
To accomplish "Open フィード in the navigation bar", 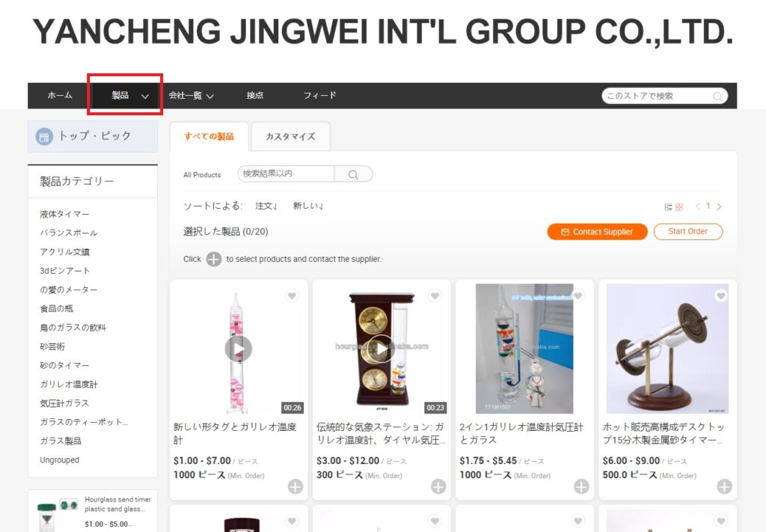I will pyautogui.click(x=320, y=95).
